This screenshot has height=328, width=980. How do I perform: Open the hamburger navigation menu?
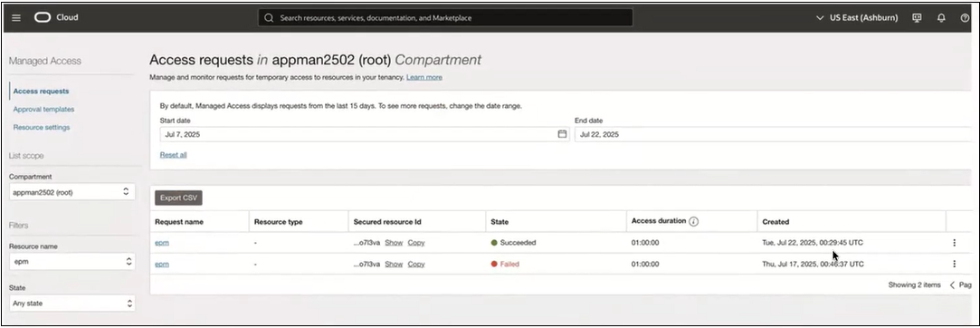point(16,17)
